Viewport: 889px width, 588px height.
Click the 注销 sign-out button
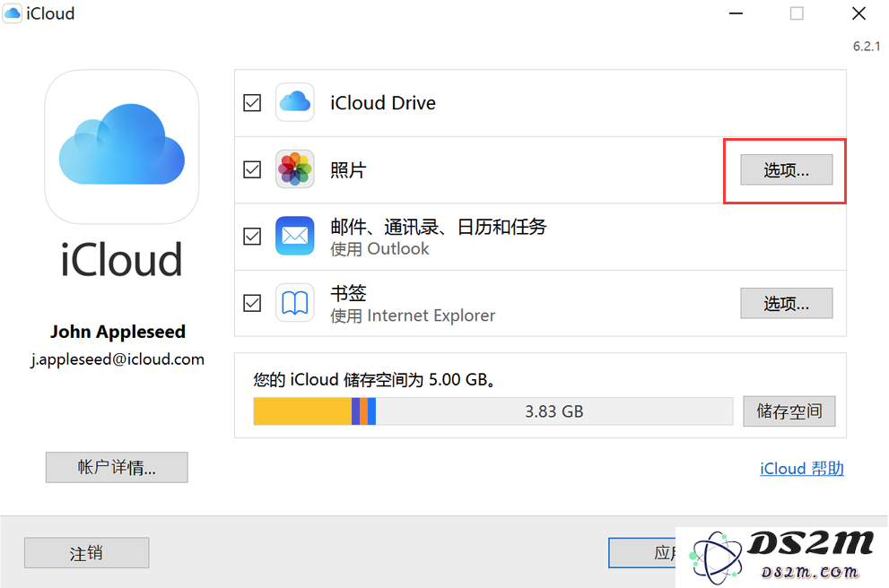[x=87, y=553]
